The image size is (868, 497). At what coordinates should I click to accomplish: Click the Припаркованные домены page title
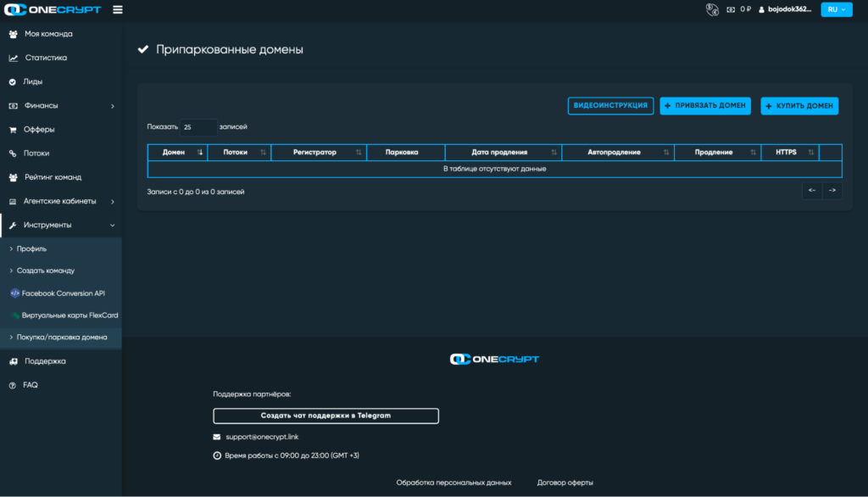229,50
